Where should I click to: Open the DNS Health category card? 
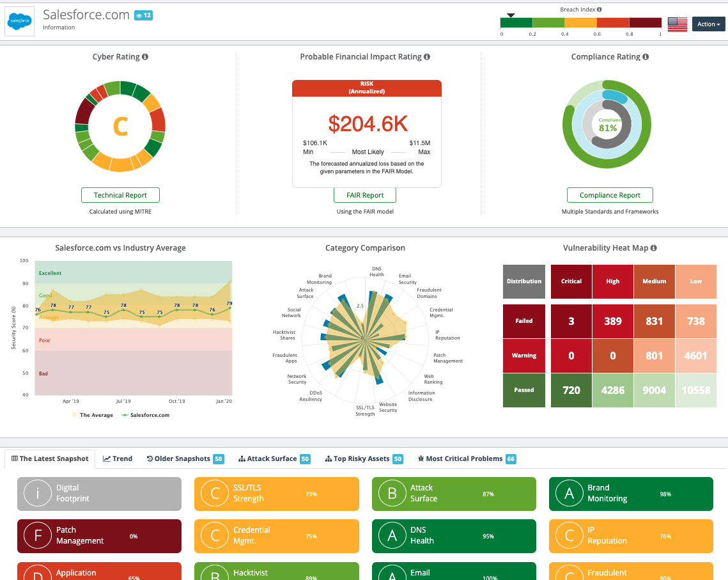point(454,536)
